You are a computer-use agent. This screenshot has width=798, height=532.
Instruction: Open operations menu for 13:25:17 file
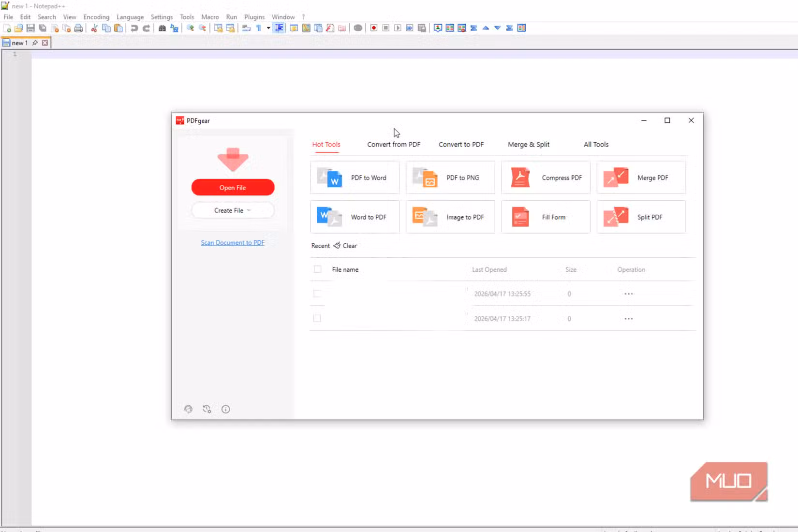tap(629, 319)
